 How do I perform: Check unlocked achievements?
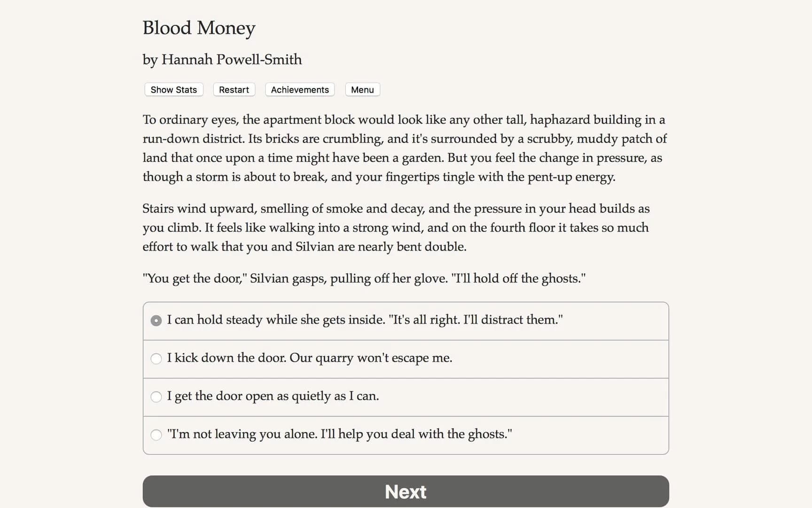pyautogui.click(x=299, y=89)
